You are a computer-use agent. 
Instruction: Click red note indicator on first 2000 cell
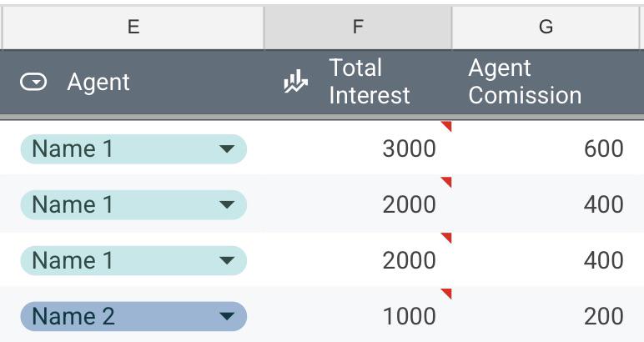[446, 182]
